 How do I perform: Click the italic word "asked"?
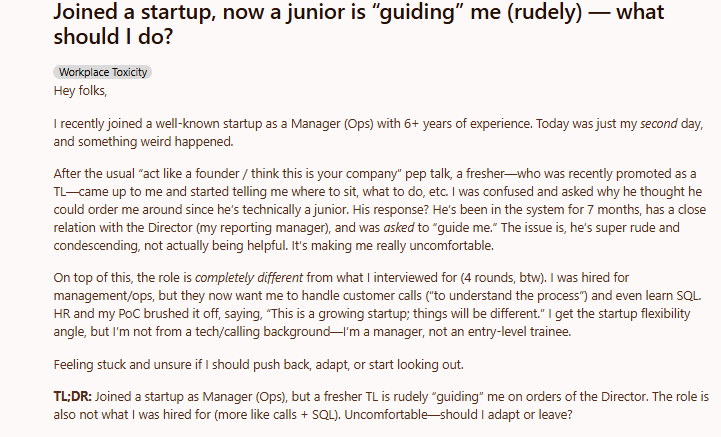pyautogui.click(x=399, y=228)
